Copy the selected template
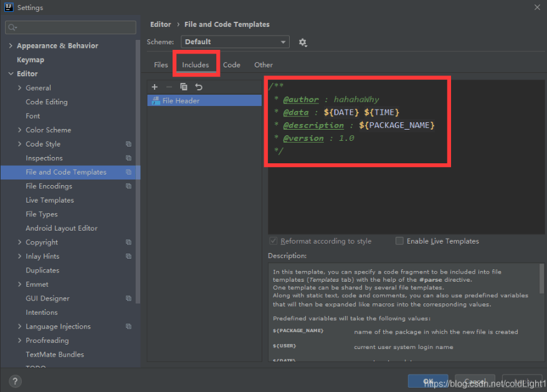 [184, 87]
